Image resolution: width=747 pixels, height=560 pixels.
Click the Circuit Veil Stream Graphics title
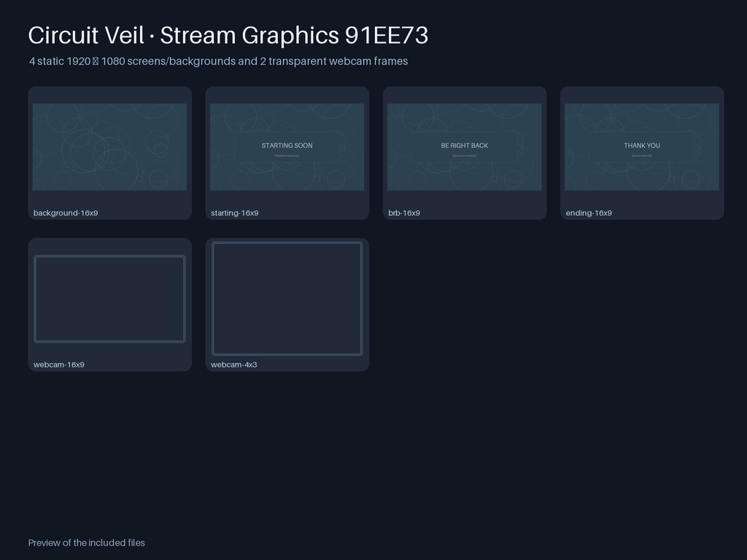[x=228, y=35]
